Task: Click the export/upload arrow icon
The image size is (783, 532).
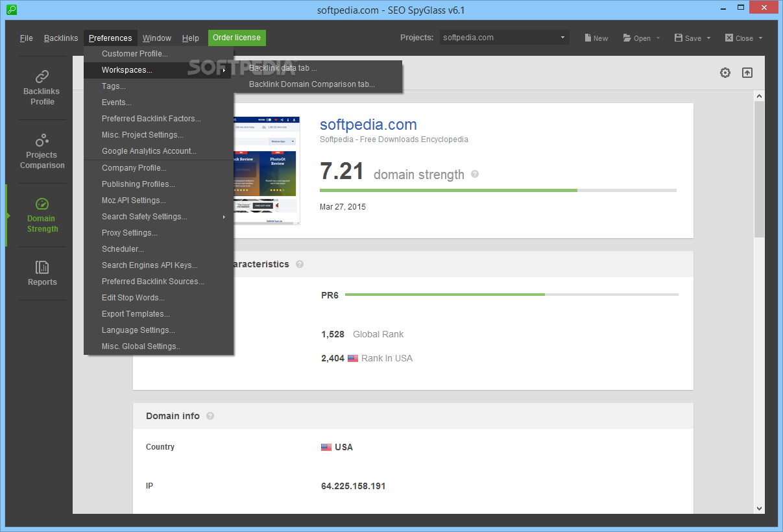Action: click(x=747, y=73)
